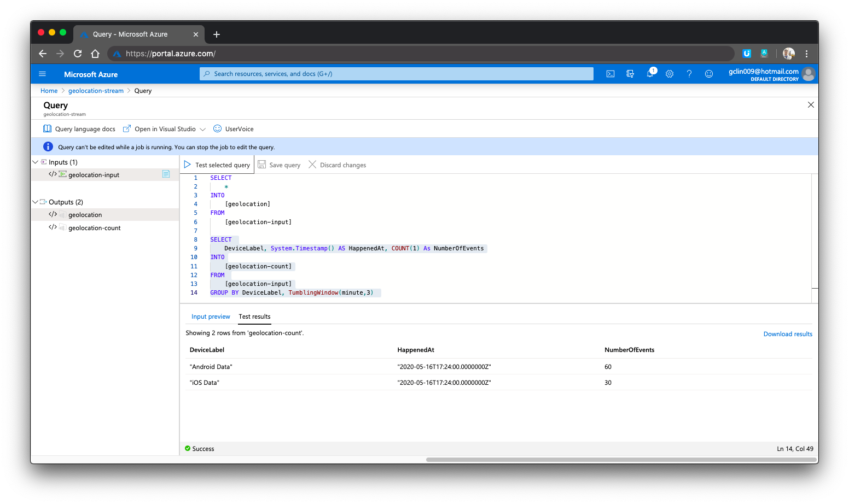Image resolution: width=849 pixels, height=504 pixels.
Task: Click the Download results link
Action: click(x=788, y=333)
